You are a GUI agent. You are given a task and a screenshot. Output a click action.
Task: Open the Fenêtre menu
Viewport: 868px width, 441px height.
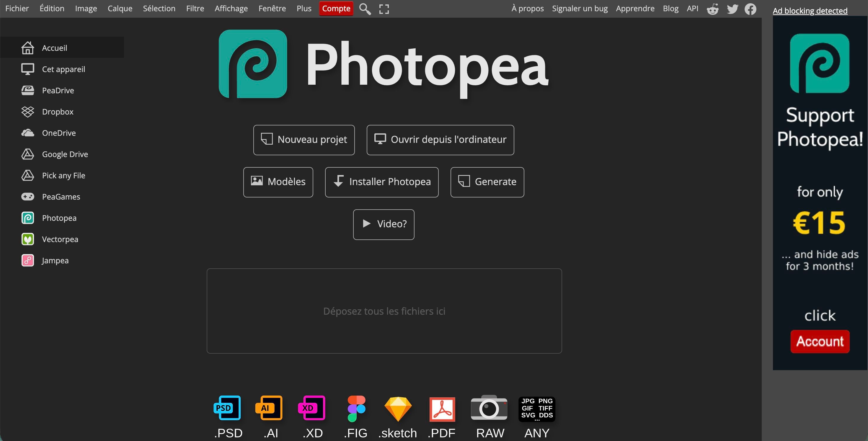272,9
